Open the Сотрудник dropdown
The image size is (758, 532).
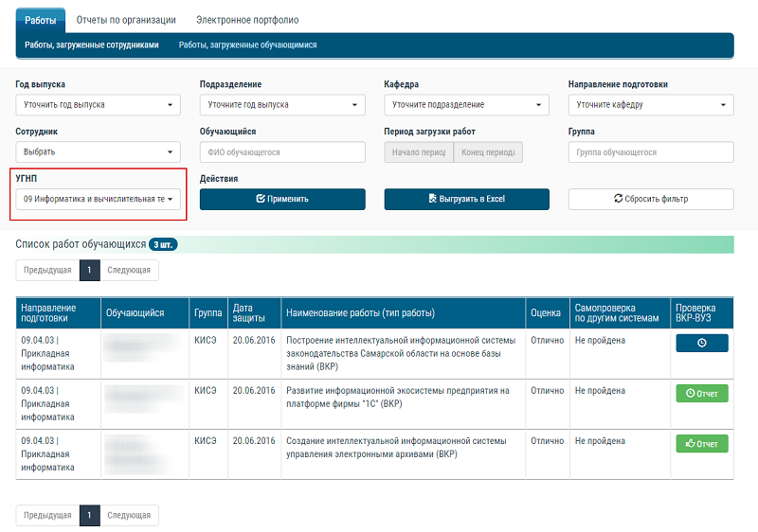coord(98,152)
